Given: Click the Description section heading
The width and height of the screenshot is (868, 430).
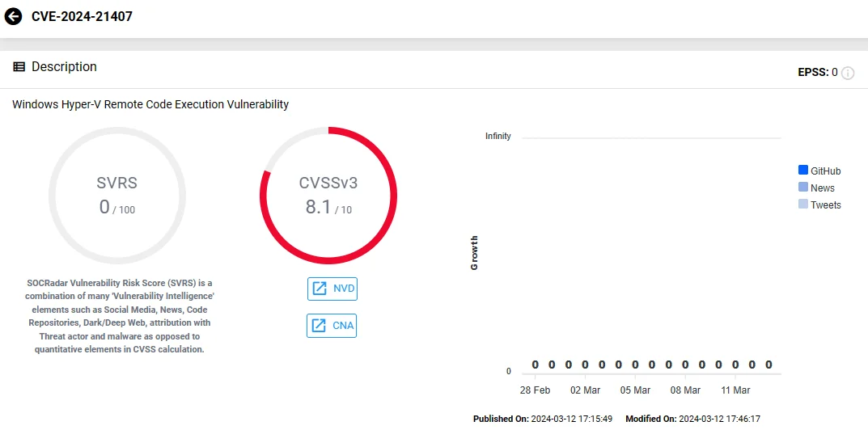Looking at the screenshot, I should [64, 67].
